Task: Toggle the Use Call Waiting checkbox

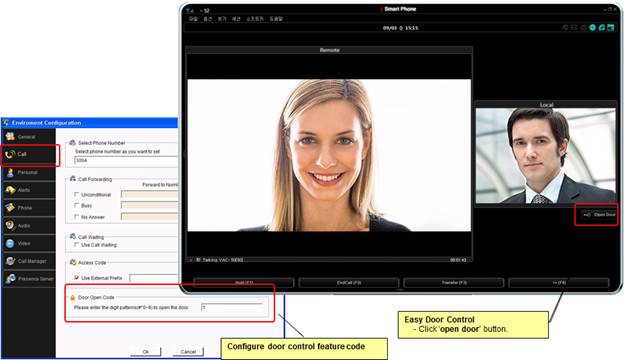Action: pyautogui.click(x=76, y=245)
